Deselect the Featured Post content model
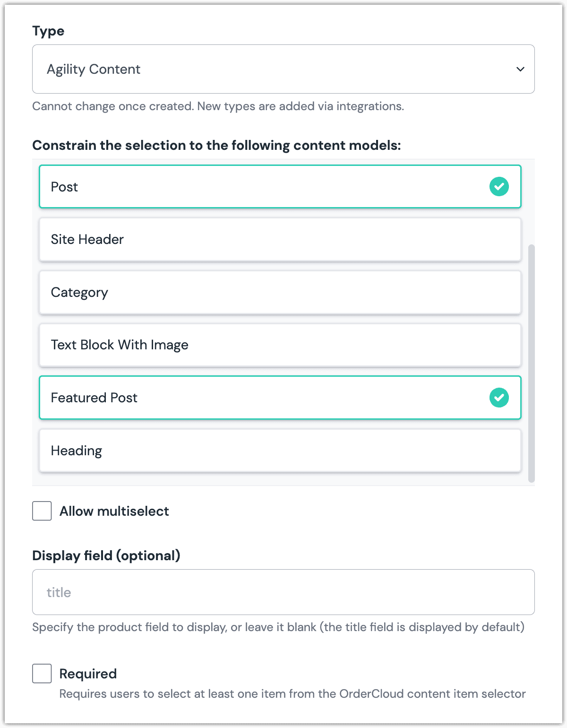The image size is (567, 728). [x=280, y=398]
